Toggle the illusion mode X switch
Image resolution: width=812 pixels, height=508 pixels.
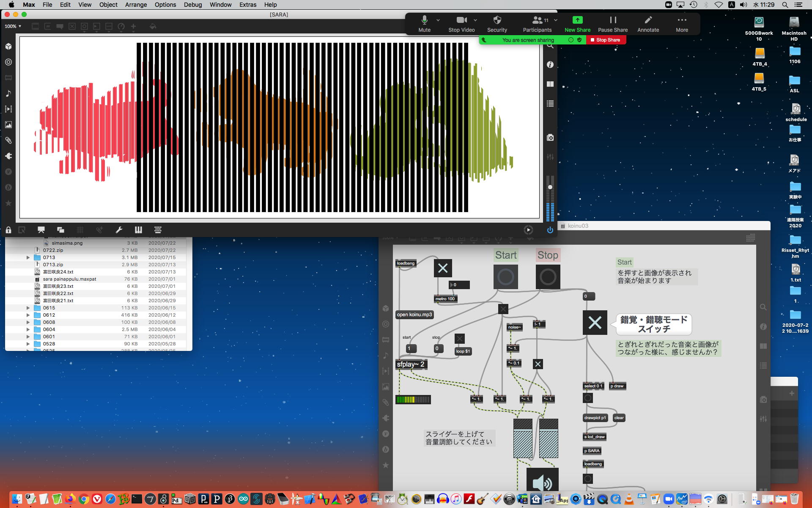[595, 323]
